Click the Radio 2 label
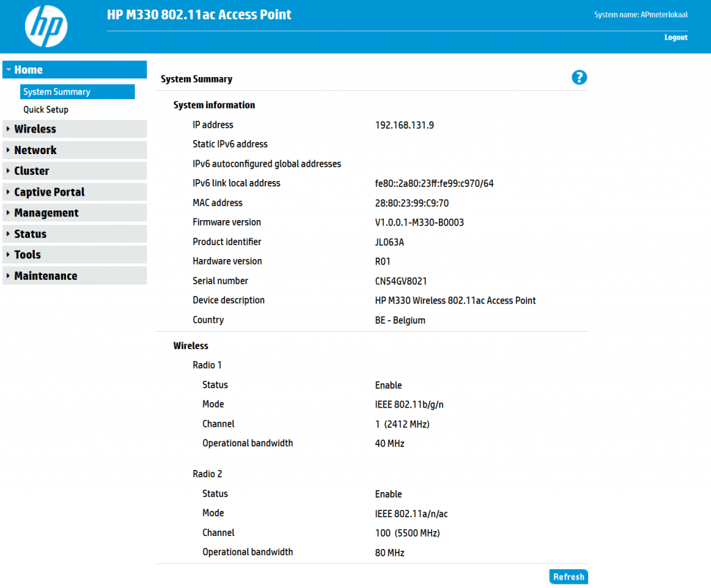This screenshot has height=588, width=711. click(x=207, y=474)
